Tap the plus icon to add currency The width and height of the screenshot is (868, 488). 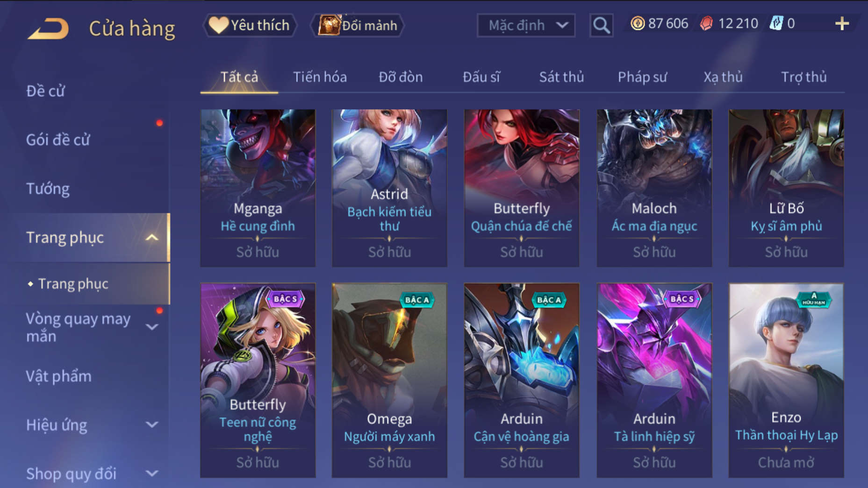(x=842, y=24)
